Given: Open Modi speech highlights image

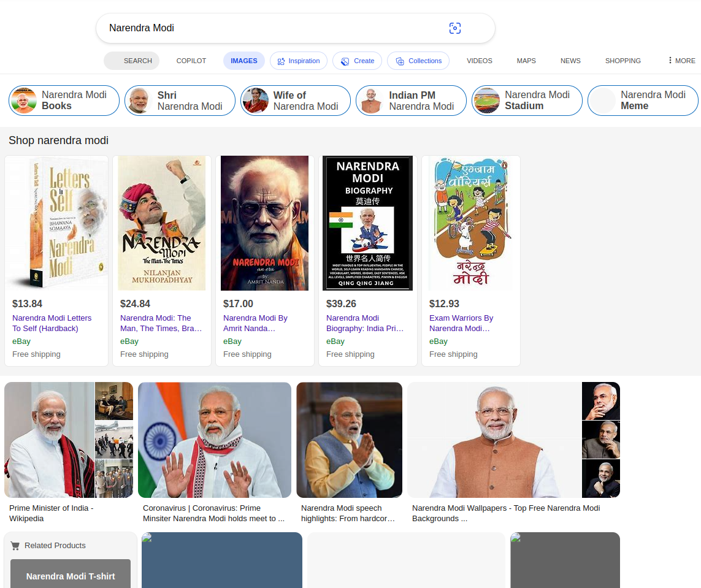Looking at the screenshot, I should coord(349,440).
